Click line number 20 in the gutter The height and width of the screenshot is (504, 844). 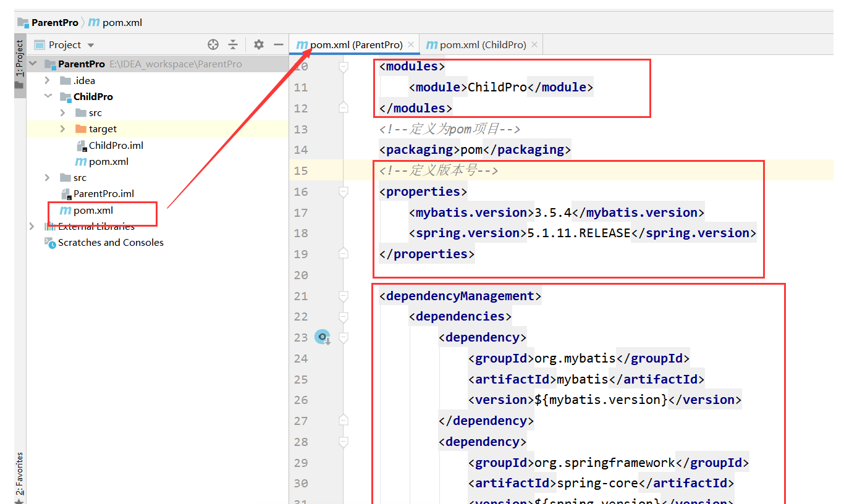(x=301, y=275)
